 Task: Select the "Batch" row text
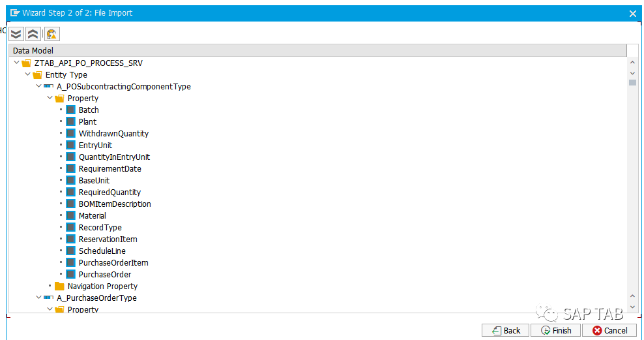(x=89, y=110)
